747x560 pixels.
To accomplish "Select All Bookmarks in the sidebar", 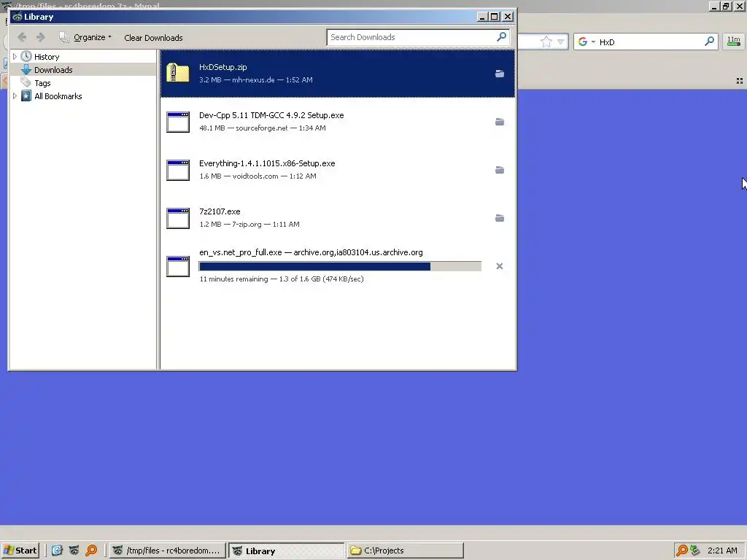I will [58, 96].
